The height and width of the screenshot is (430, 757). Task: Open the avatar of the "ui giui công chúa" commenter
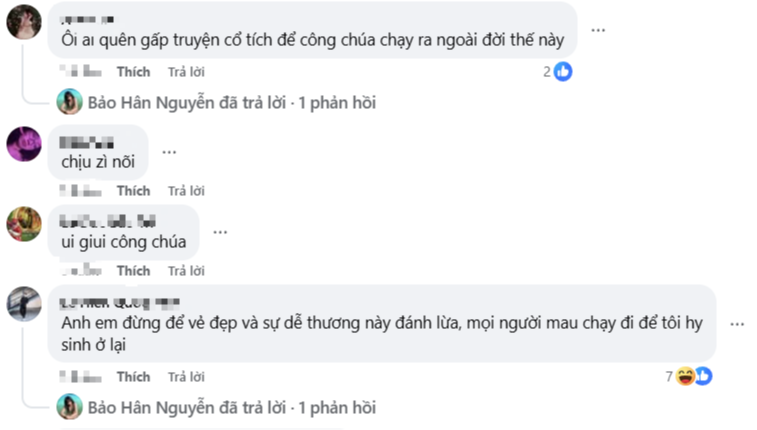click(x=24, y=224)
